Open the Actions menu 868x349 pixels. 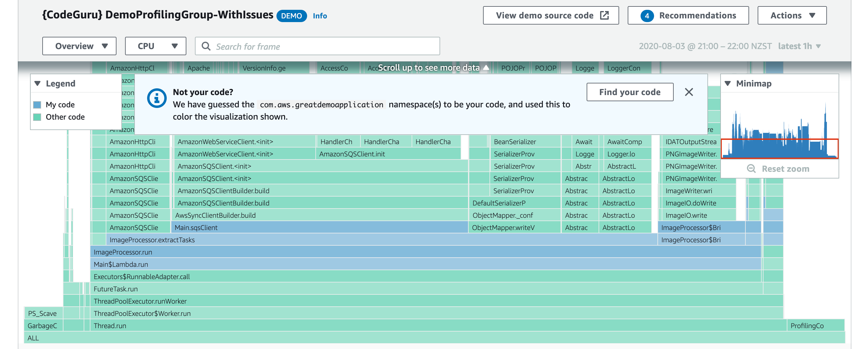(792, 15)
